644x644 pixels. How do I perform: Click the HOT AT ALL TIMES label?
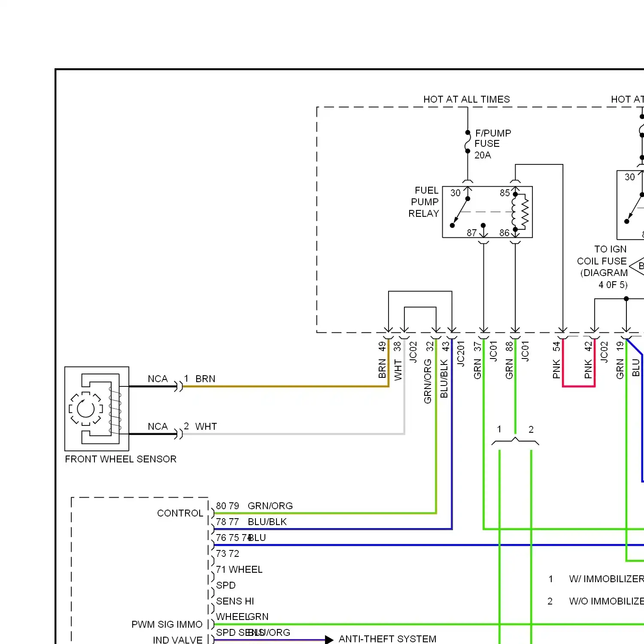pos(467,99)
